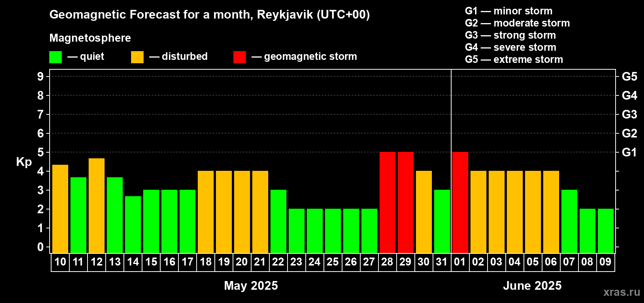This screenshot has width=644, height=303.
Task: Click date label 17 on axis
Action: click(188, 262)
